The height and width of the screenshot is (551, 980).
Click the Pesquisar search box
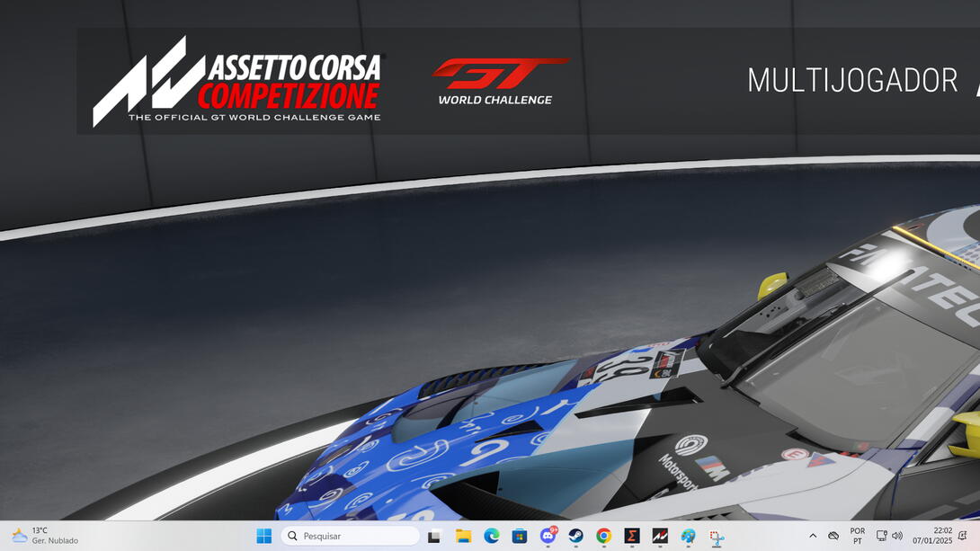point(351,536)
